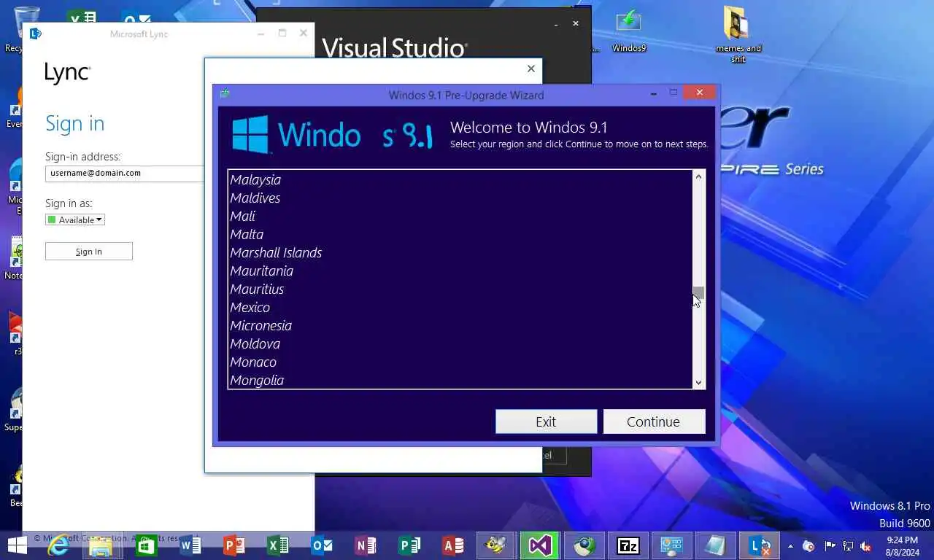Click Exit in the upgrade wizard
934x560 pixels.
(x=546, y=421)
